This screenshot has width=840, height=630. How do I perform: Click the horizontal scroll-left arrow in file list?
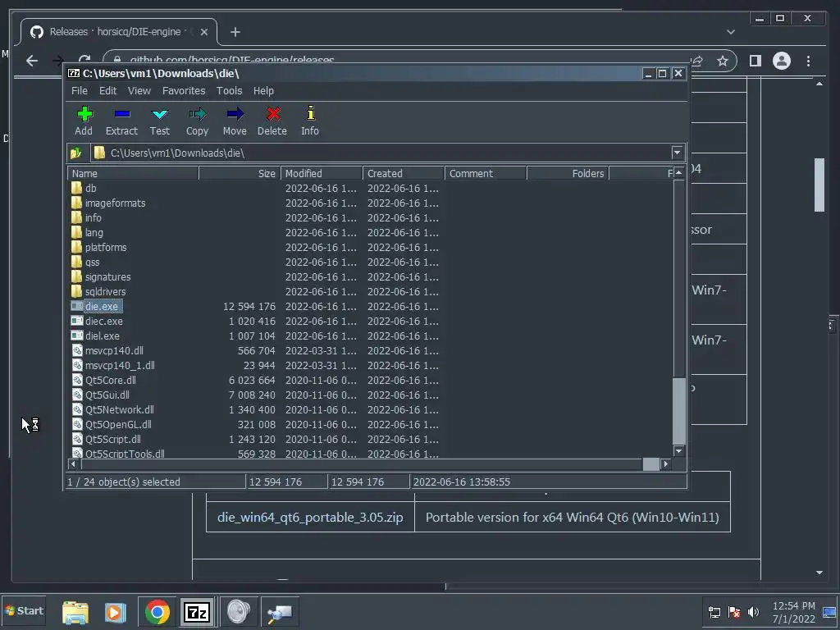tap(73, 464)
